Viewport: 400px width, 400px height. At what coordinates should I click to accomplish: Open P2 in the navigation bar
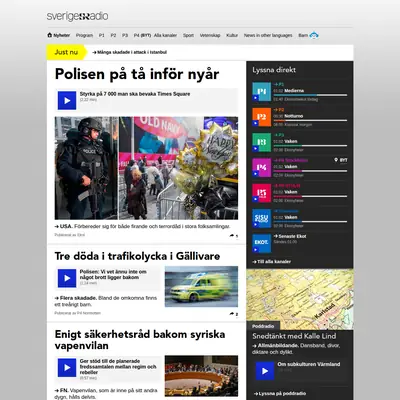pyautogui.click(x=113, y=35)
